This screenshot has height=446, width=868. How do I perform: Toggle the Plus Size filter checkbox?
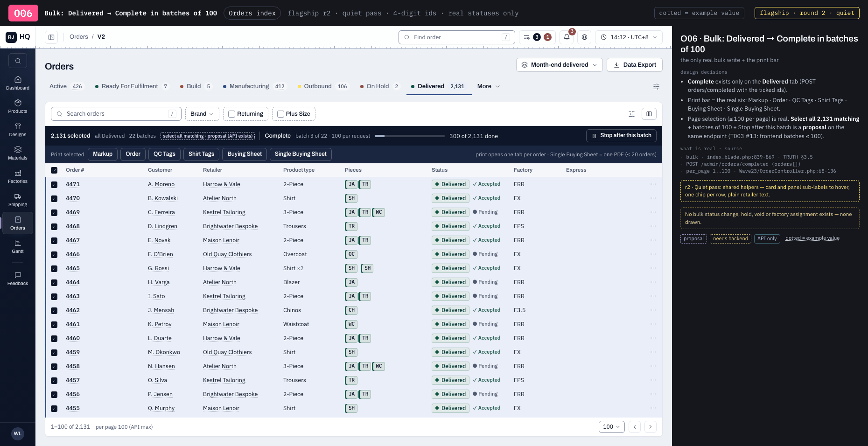pos(280,114)
